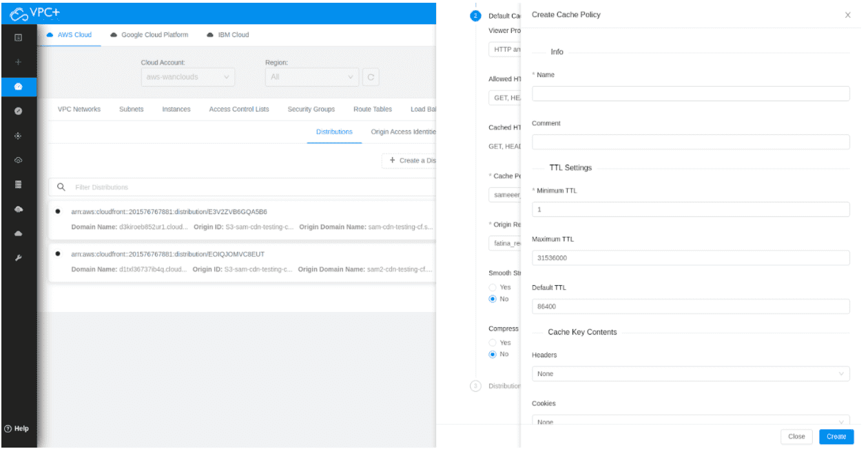Click the Close button in cache policy panel
This screenshot has height=449, width=868.
[796, 437]
